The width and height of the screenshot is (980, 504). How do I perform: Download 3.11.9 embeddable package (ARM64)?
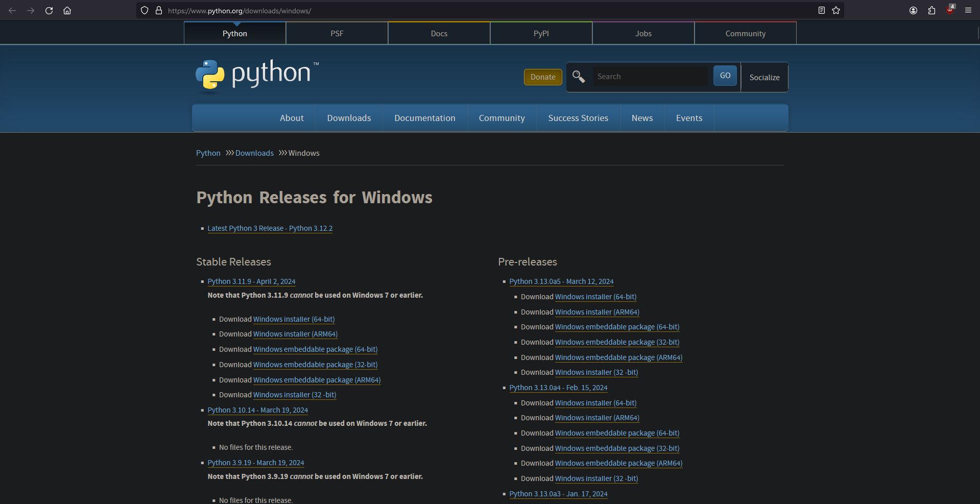click(x=317, y=380)
